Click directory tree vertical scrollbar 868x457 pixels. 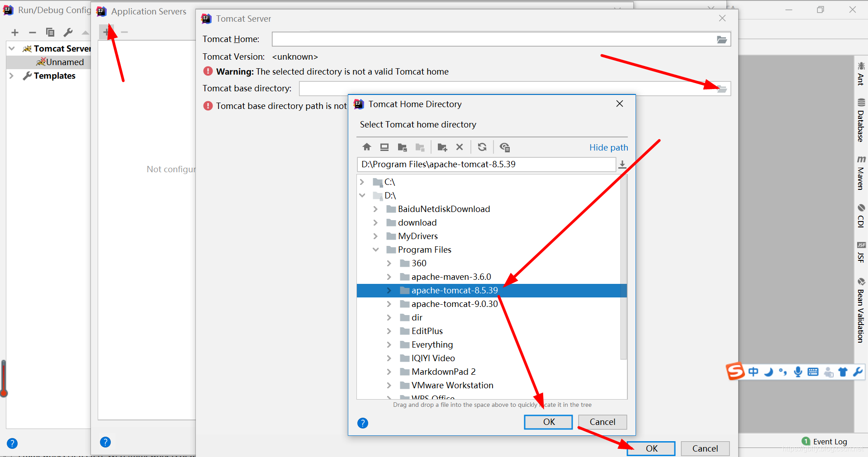[x=623, y=267]
